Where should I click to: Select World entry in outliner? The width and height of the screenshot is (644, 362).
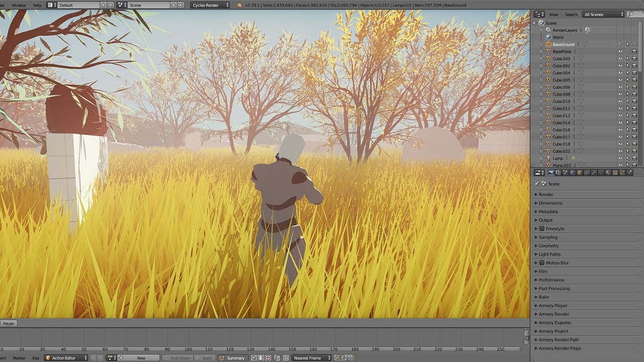click(558, 37)
